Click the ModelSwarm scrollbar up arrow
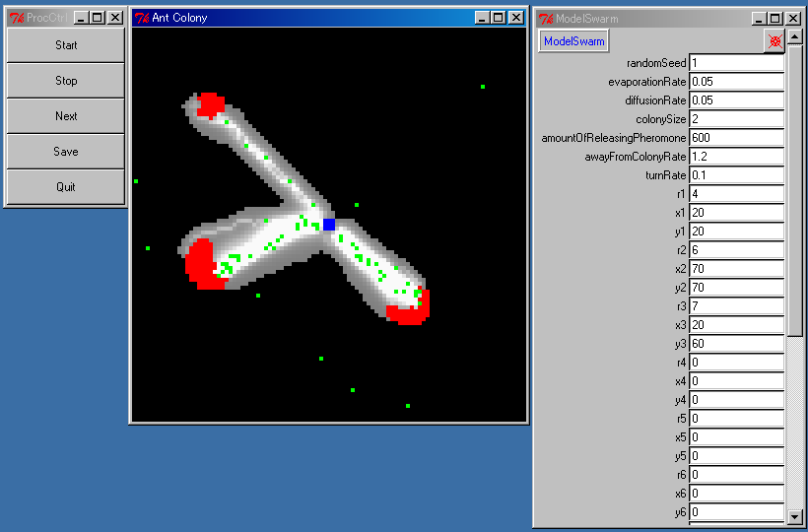 click(x=795, y=36)
